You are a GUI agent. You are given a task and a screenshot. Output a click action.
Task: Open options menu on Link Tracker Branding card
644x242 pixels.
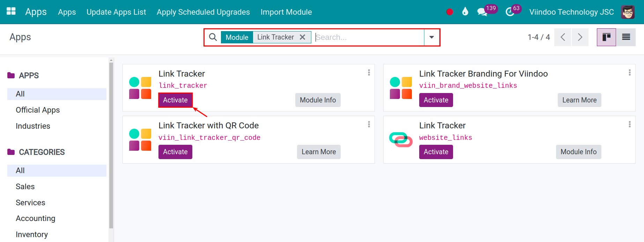629,72
